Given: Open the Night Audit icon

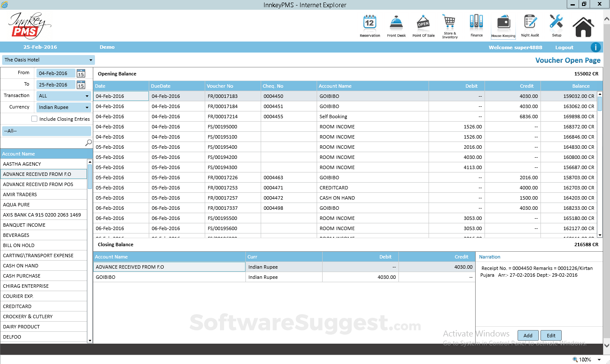Looking at the screenshot, I should [x=530, y=23].
